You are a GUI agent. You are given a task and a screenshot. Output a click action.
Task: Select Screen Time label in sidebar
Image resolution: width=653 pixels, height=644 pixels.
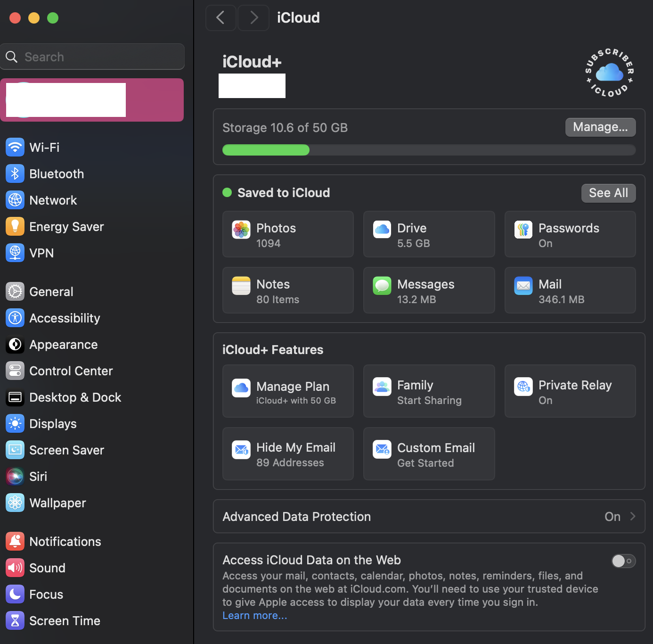pyautogui.click(x=65, y=621)
